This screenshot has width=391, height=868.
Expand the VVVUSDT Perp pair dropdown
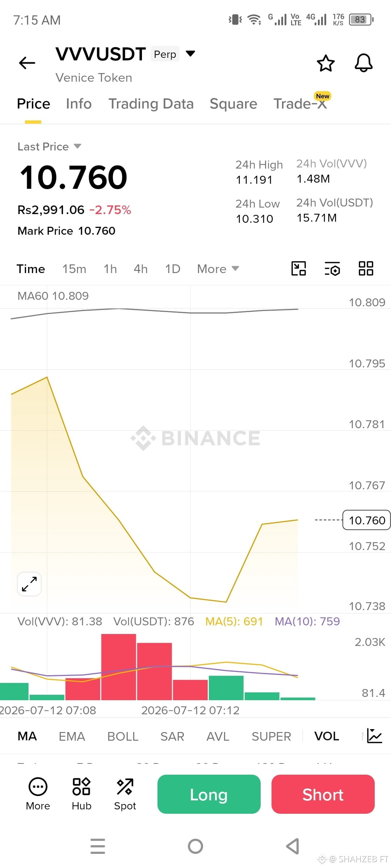click(190, 54)
